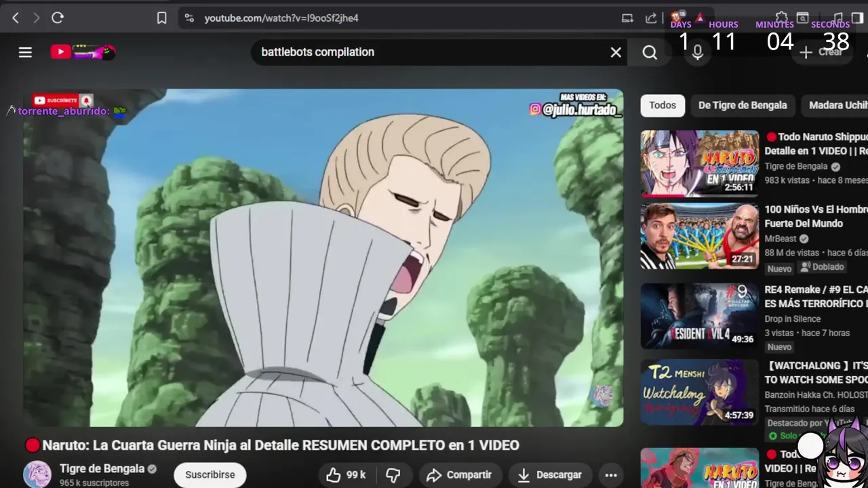Like the video with 99 k thumbs up
This screenshot has width=868, height=488.
pyautogui.click(x=346, y=475)
